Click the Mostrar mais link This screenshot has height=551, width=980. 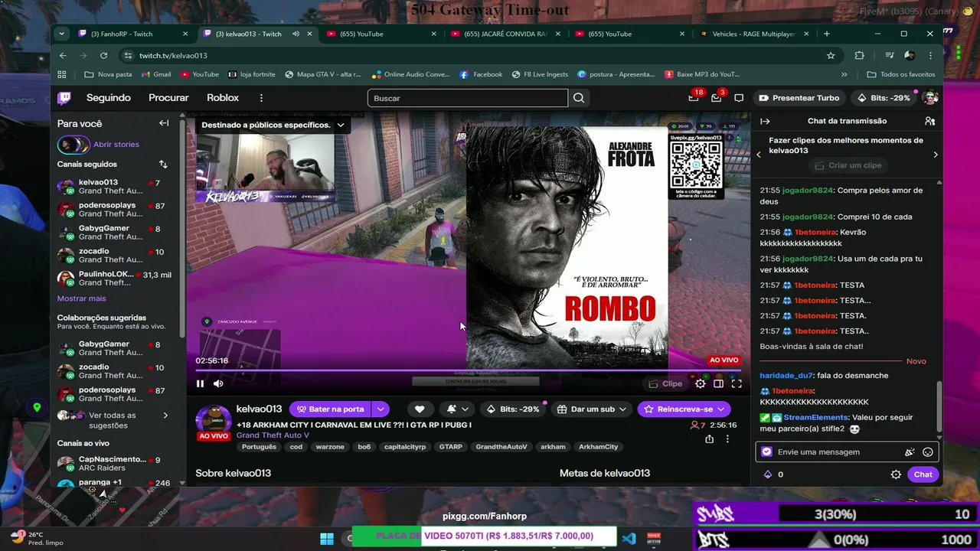[x=82, y=298]
